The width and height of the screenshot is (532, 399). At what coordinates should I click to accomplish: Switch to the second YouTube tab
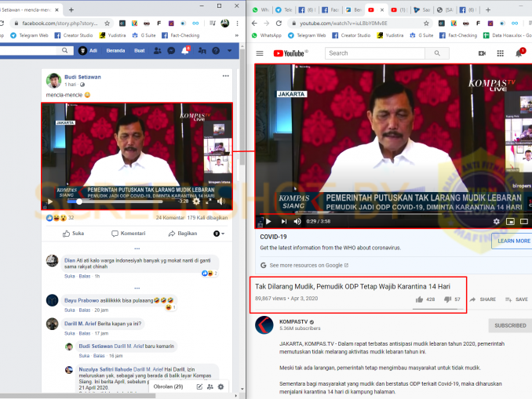click(399, 10)
